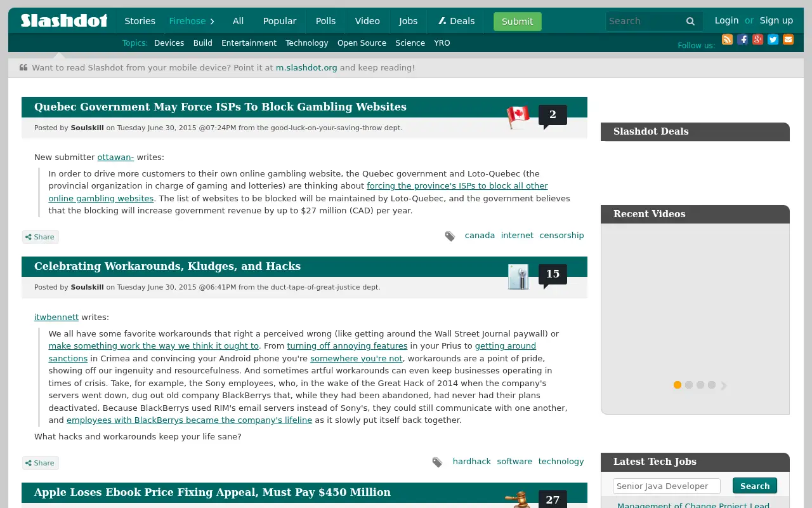Image resolution: width=812 pixels, height=508 pixels.
Task: Follow Slashdot via the Facebook icon
Action: pos(743,39)
